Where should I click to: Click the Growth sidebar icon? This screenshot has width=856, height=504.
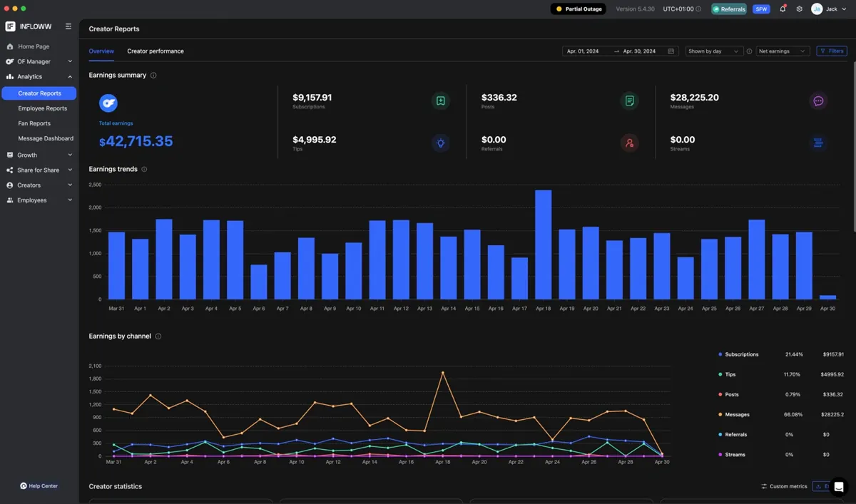click(10, 155)
